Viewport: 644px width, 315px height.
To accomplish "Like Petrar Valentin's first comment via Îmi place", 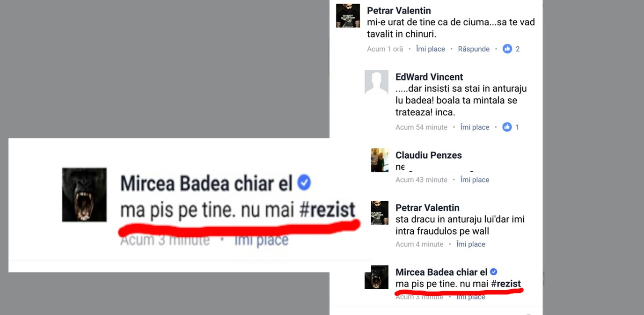I will point(431,49).
